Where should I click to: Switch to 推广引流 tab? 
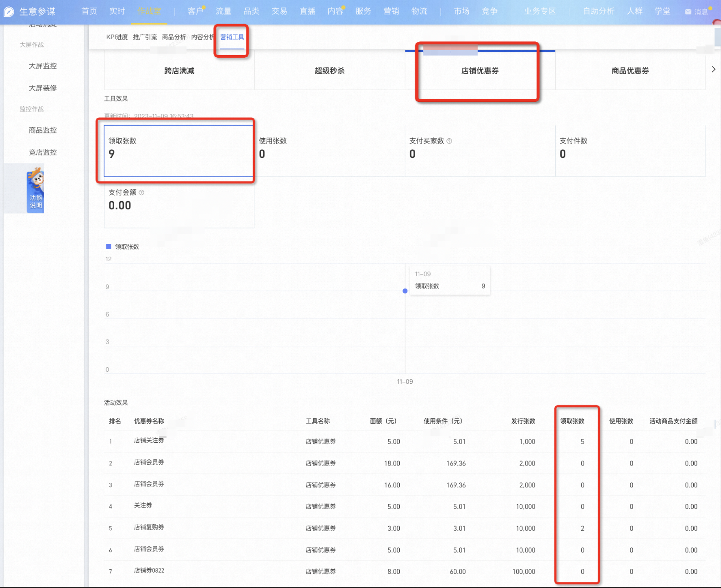[145, 37]
